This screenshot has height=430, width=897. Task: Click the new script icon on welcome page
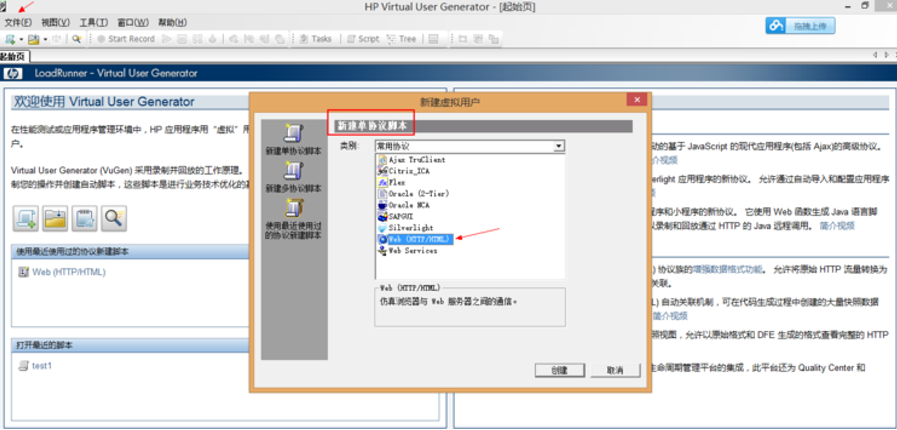click(26, 219)
